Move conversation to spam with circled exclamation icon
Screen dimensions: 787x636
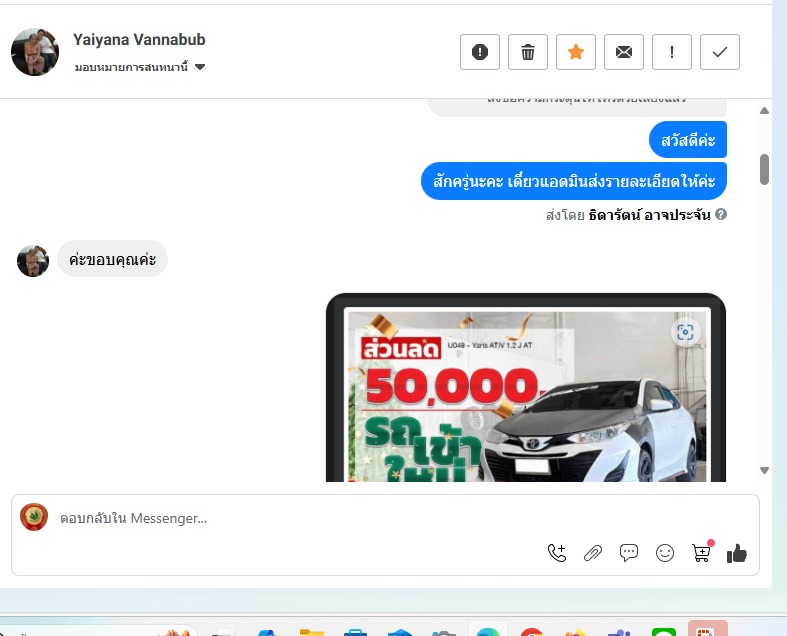[479, 52]
